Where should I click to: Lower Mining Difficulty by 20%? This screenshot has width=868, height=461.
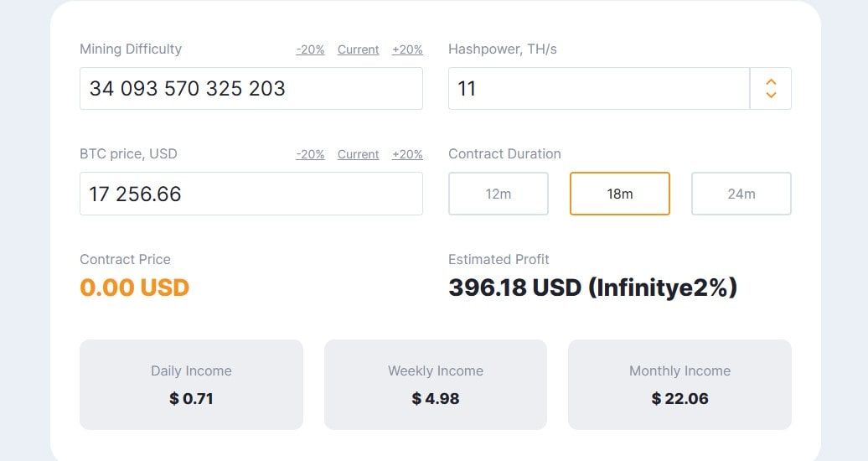click(x=310, y=49)
